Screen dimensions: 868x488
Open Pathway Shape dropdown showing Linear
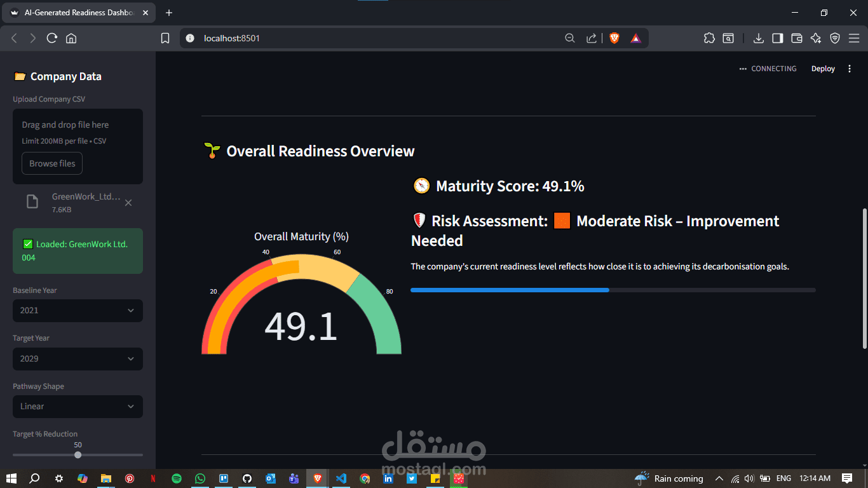tap(78, 406)
